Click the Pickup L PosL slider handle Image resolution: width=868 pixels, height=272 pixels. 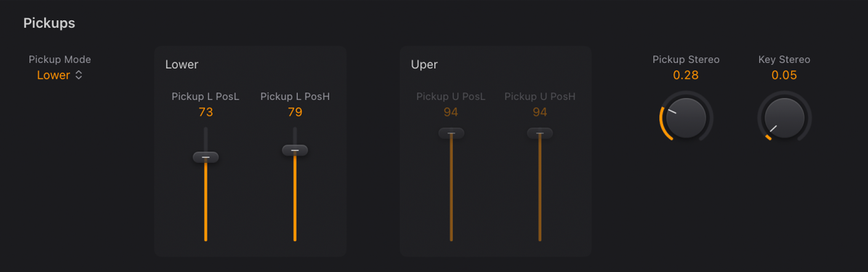tap(206, 158)
